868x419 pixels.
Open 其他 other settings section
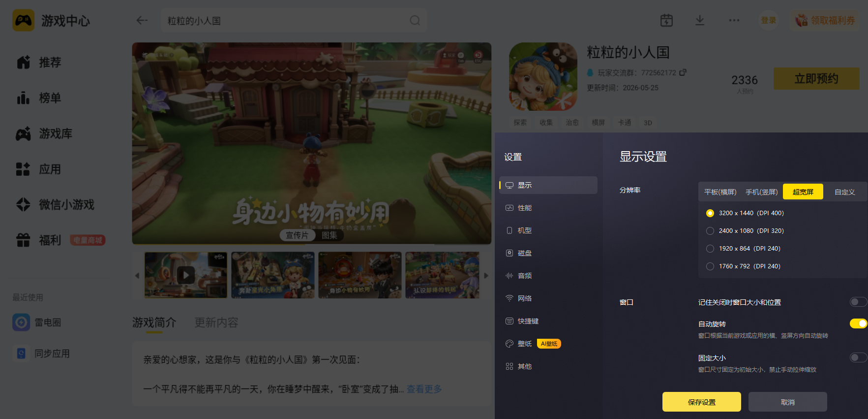[548, 366]
